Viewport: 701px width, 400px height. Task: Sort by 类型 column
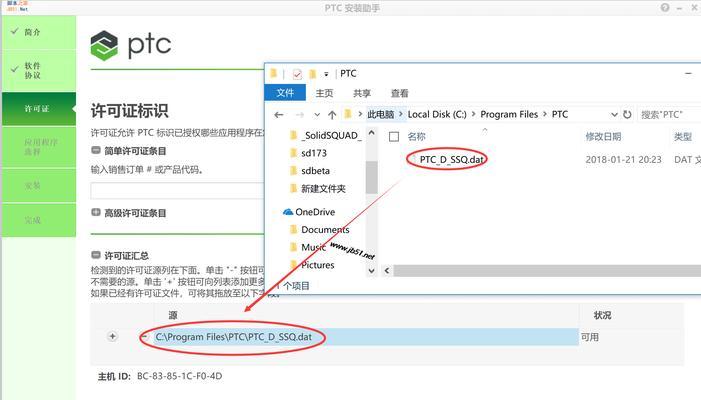tap(683, 136)
